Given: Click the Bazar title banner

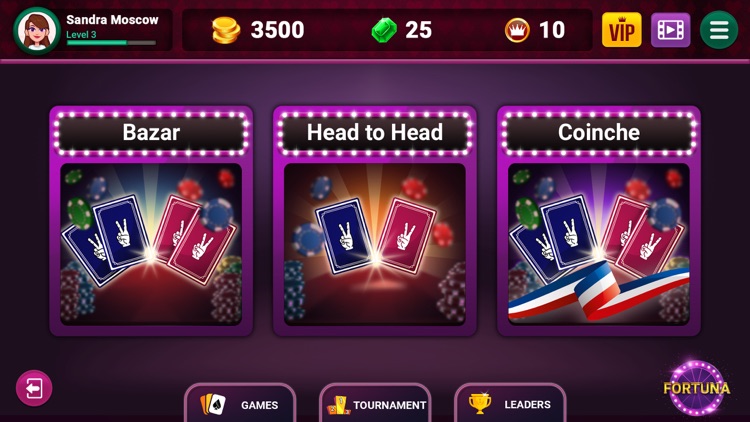Looking at the screenshot, I should (x=151, y=133).
